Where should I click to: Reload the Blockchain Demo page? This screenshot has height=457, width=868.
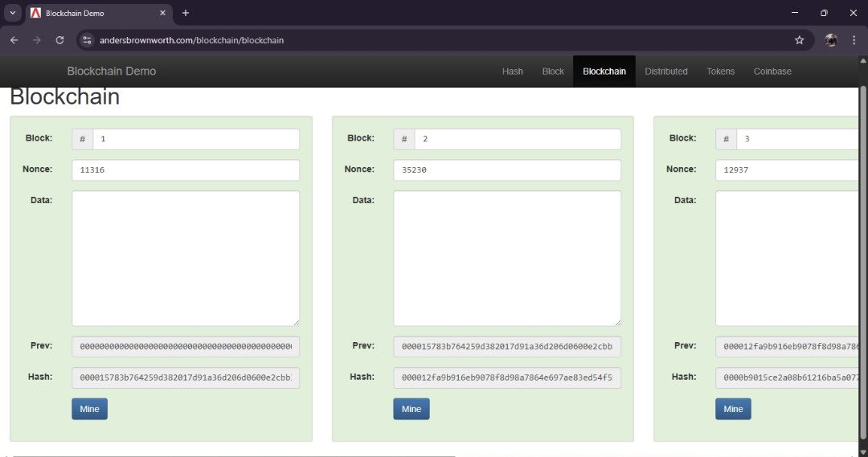(x=59, y=40)
